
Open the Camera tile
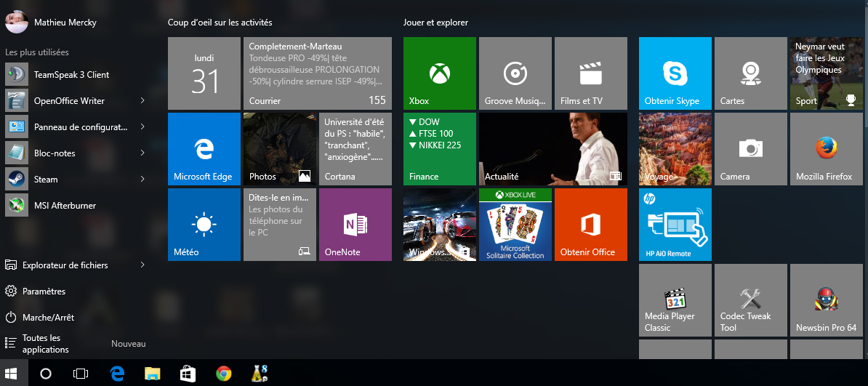[x=751, y=149]
